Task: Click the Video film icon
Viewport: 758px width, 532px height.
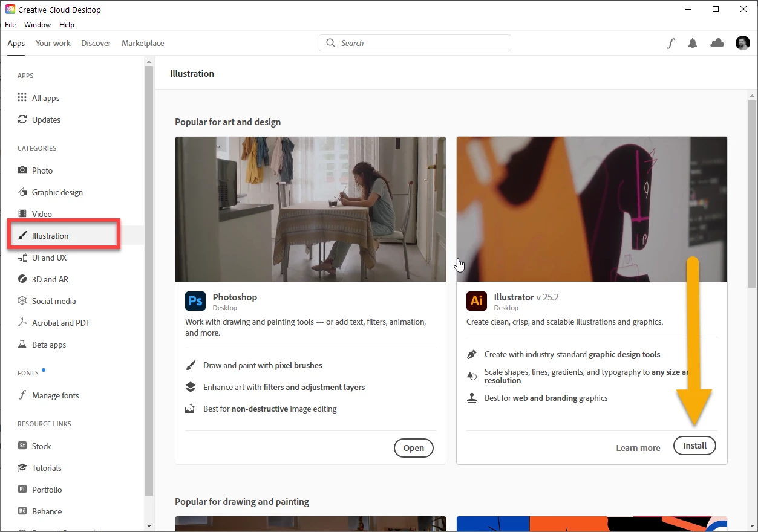Action: click(x=22, y=214)
